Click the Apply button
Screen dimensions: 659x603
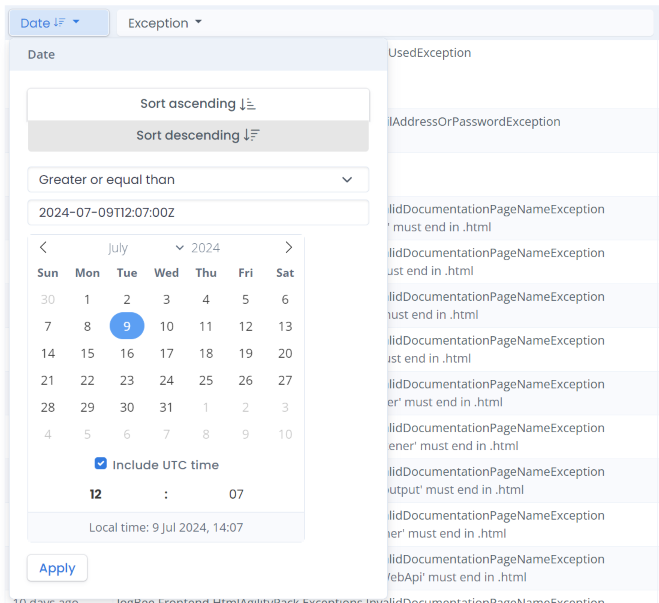pyautogui.click(x=57, y=568)
